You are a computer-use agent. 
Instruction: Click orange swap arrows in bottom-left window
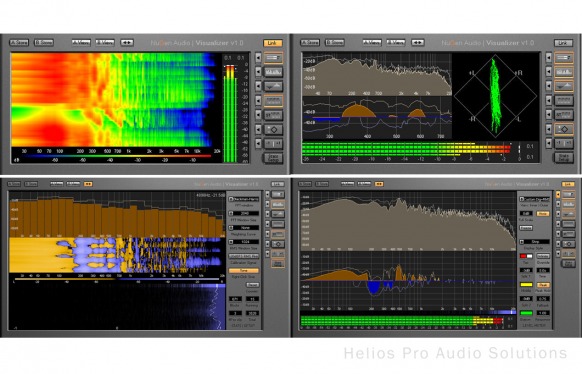coord(88,184)
